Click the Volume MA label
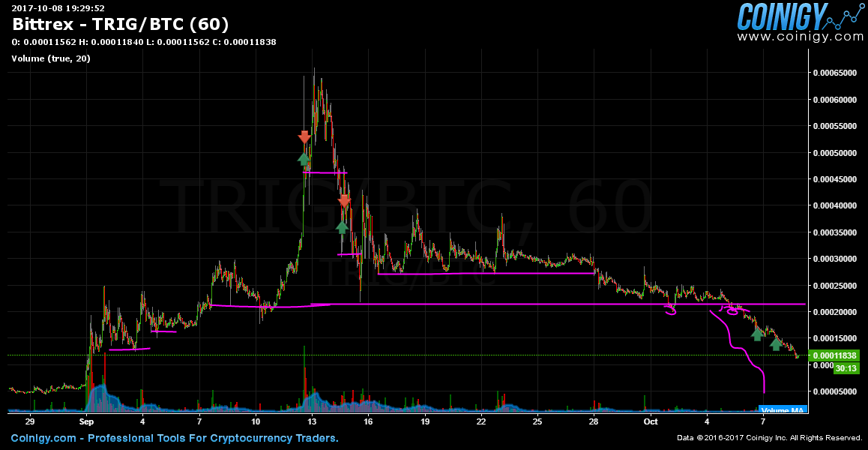 (x=783, y=410)
